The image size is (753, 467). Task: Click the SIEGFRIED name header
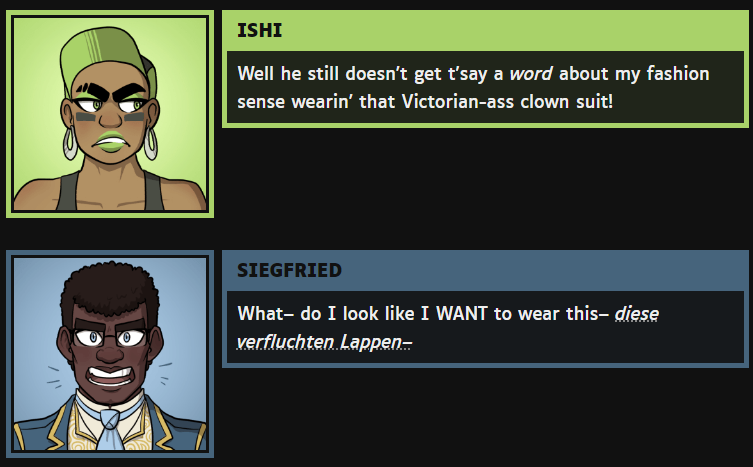[289, 270]
